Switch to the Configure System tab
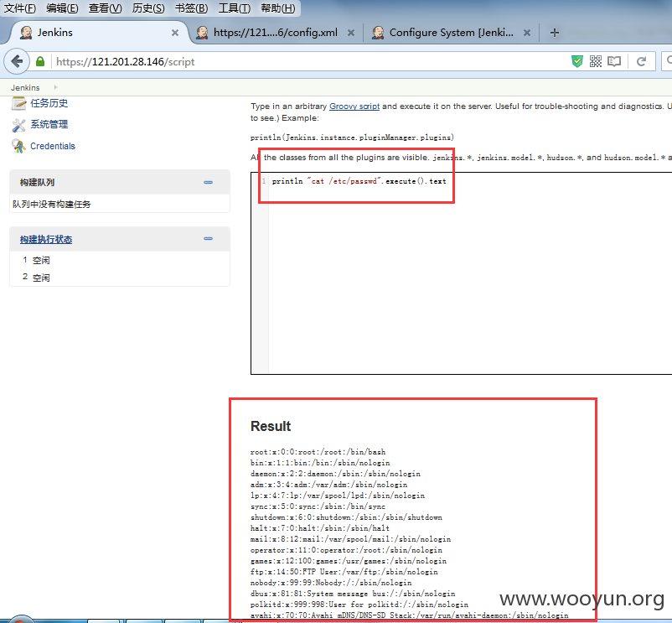This screenshot has height=623, width=672. tap(452, 33)
